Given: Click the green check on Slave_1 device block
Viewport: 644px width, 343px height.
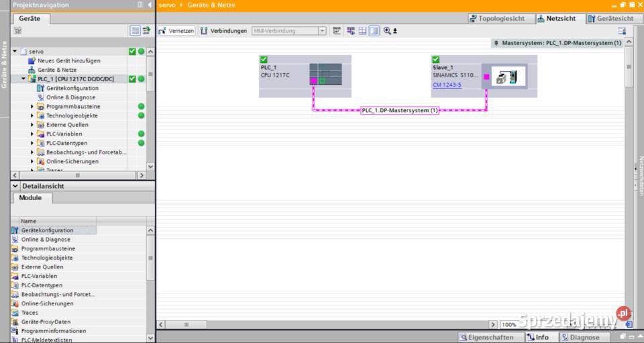Looking at the screenshot, I should [x=436, y=60].
